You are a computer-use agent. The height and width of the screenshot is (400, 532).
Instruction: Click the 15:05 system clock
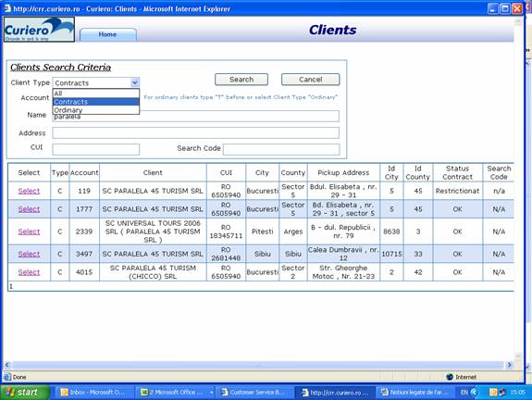[517, 393]
